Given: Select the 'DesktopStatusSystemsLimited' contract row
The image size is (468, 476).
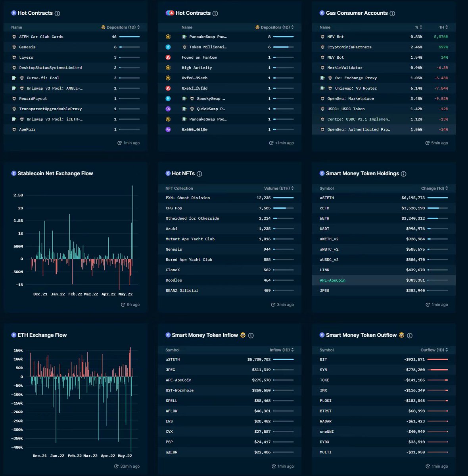Looking at the screenshot, I should [75, 67].
